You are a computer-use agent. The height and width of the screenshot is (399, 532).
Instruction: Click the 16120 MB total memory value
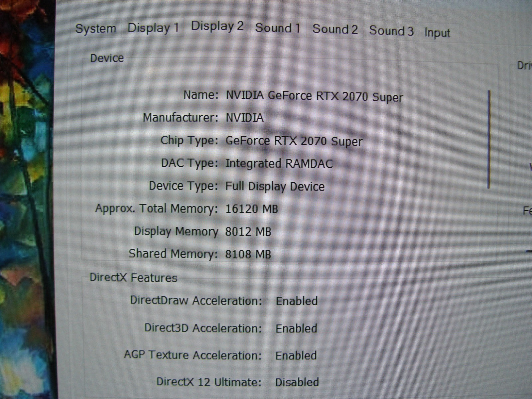[251, 209]
